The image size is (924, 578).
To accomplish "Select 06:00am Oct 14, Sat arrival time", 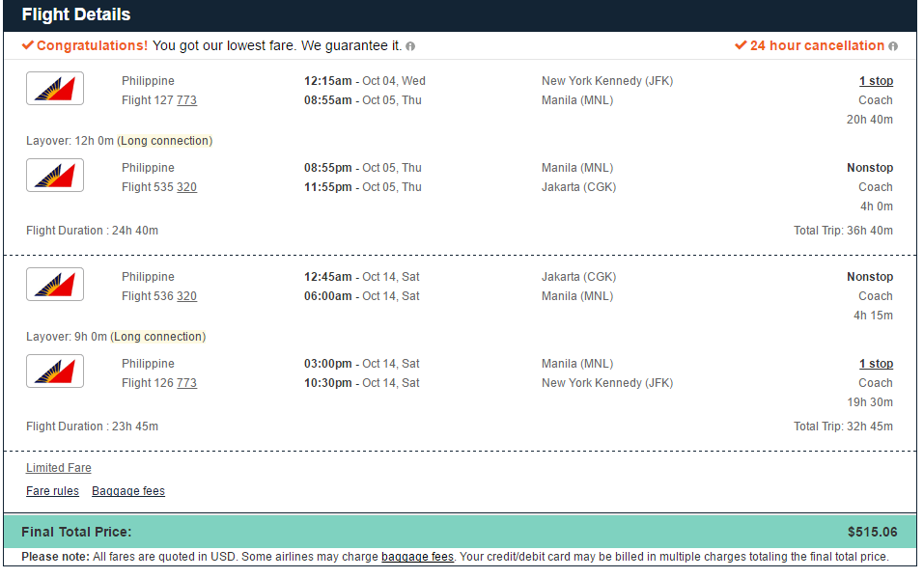I will [x=362, y=296].
